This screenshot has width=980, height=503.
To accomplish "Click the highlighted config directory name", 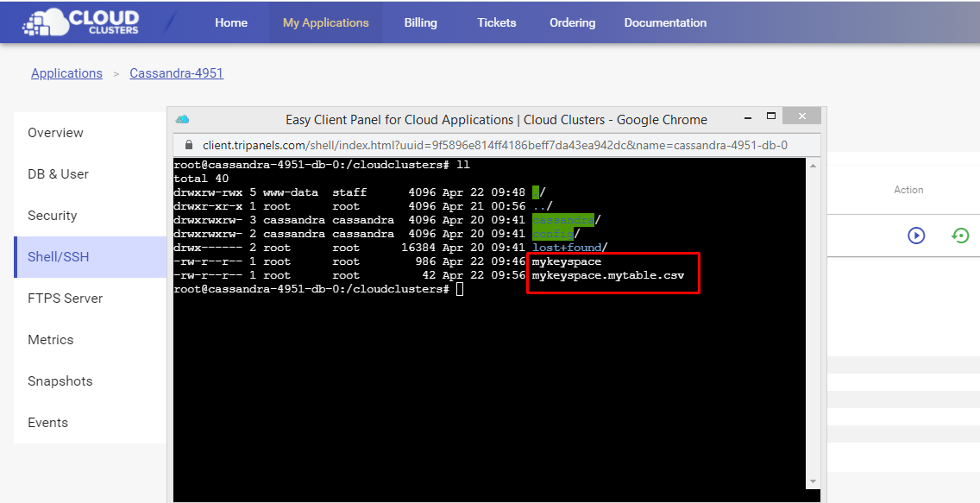I will click(552, 234).
